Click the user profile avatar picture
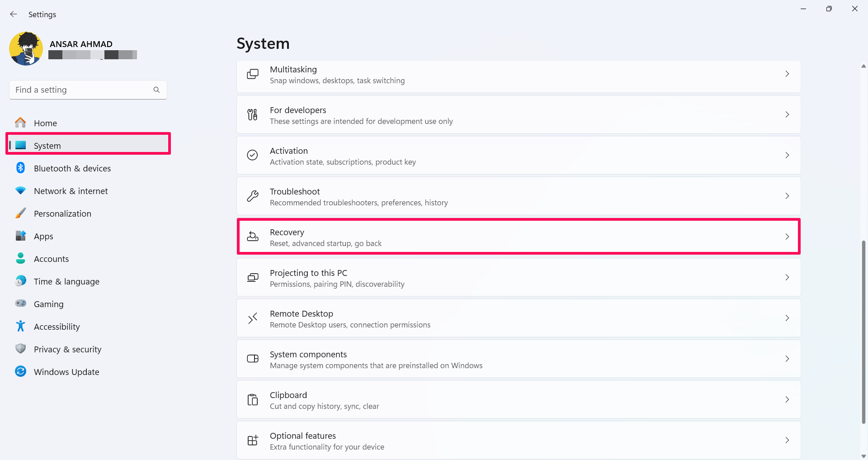 tap(26, 49)
